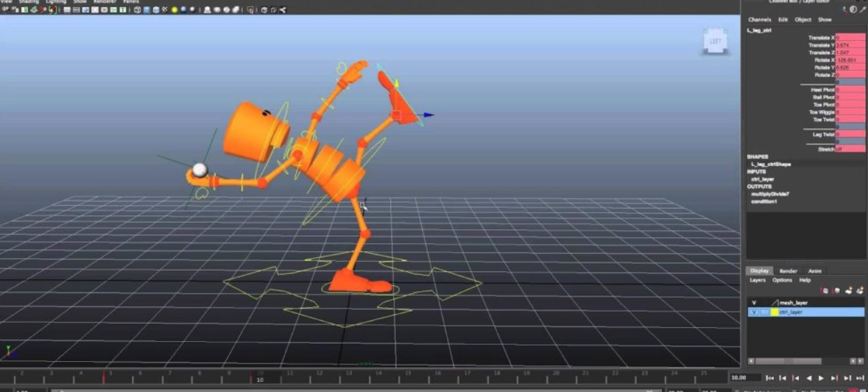Click the yellow light icon in viewport toolbar
868x392 pixels.
(x=175, y=10)
